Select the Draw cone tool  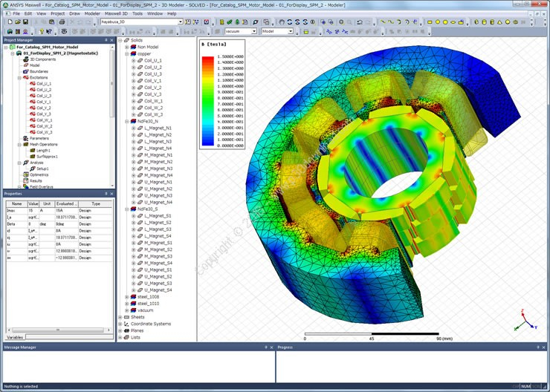499,22
